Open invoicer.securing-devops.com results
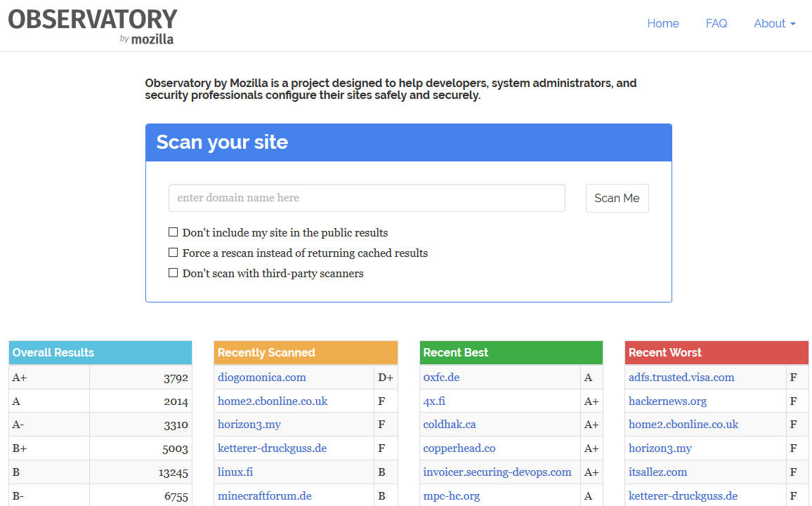The image size is (812, 506). pyautogui.click(x=497, y=472)
